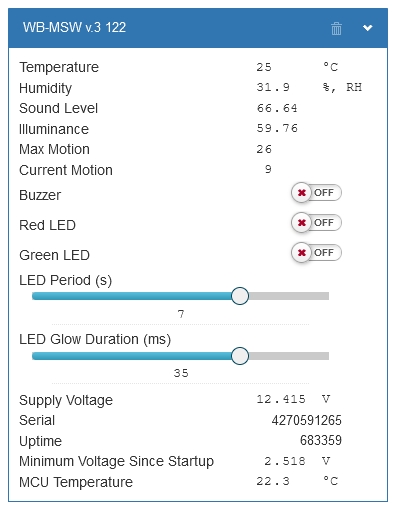394x507 pixels.
Task: Click the MCU Temperature value 22.3
Action: point(273,481)
